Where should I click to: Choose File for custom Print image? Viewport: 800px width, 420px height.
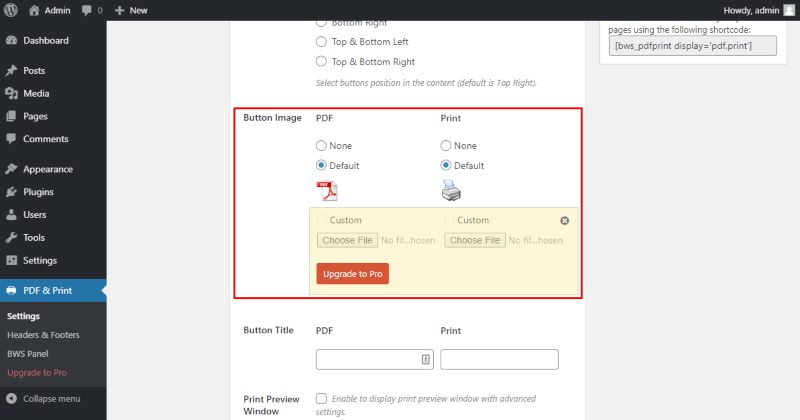(x=475, y=240)
